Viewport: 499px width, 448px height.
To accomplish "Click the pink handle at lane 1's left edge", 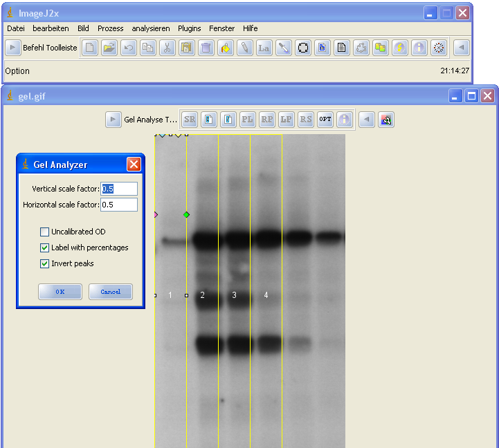I will (x=156, y=215).
